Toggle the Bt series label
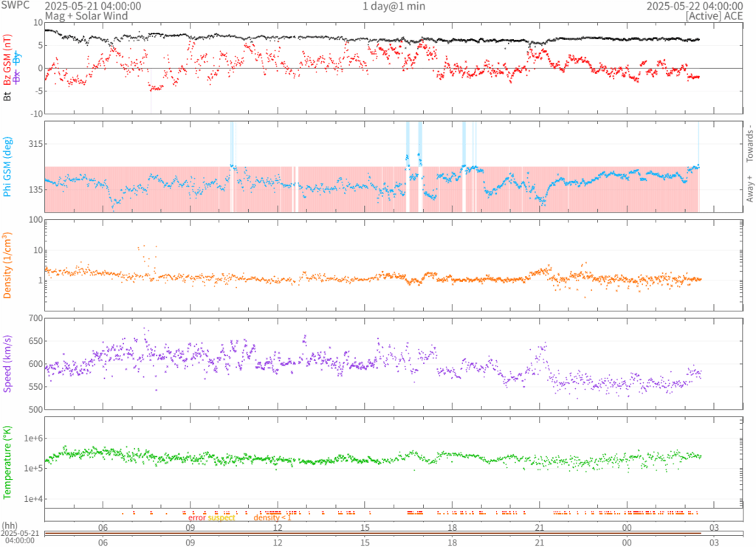Viewport: 756px width, 547px height. 7,96
